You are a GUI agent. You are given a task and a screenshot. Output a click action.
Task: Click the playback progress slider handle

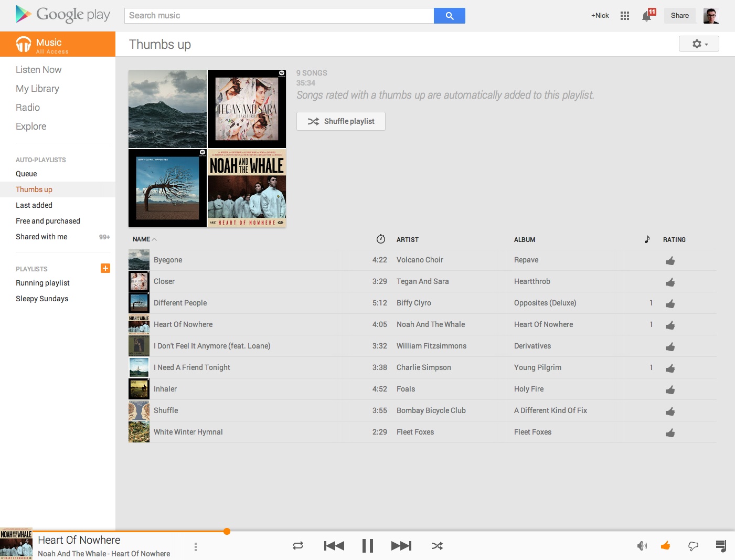227,531
